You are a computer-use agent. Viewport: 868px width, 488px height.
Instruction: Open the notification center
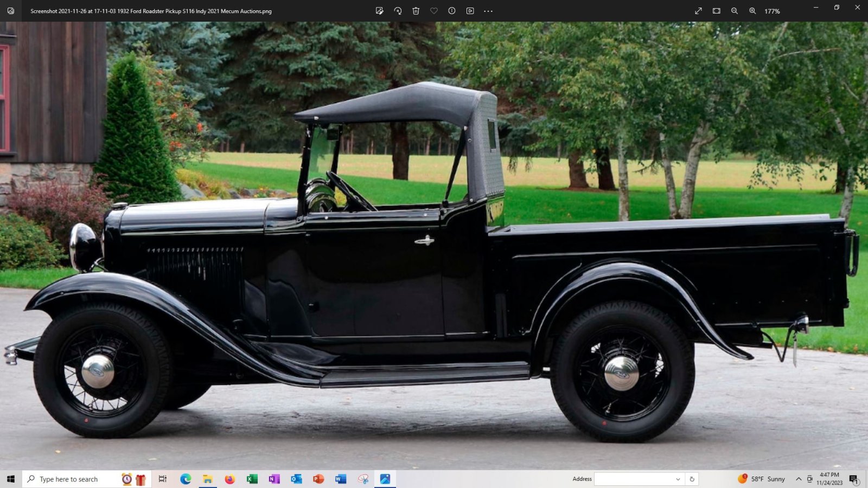point(854,479)
